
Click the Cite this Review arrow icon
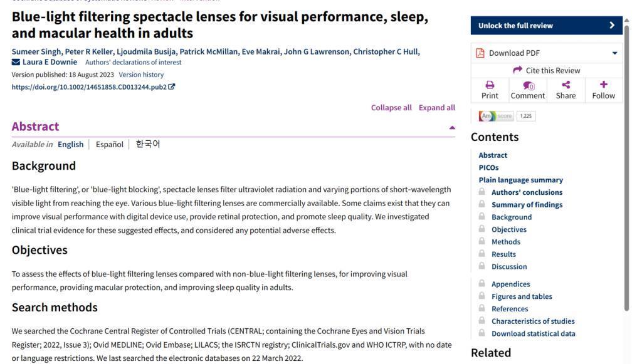click(x=517, y=70)
